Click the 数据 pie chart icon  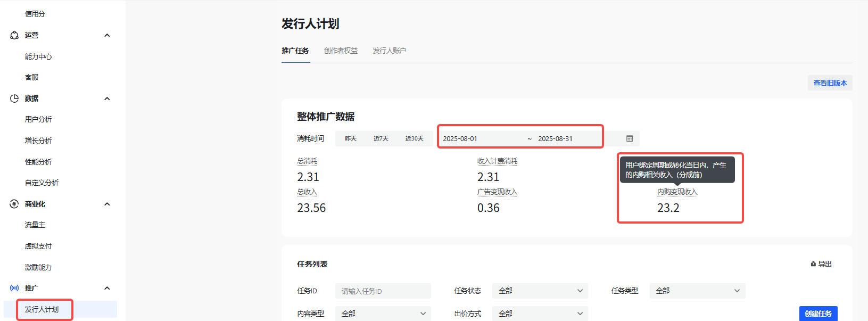pyautogui.click(x=14, y=98)
